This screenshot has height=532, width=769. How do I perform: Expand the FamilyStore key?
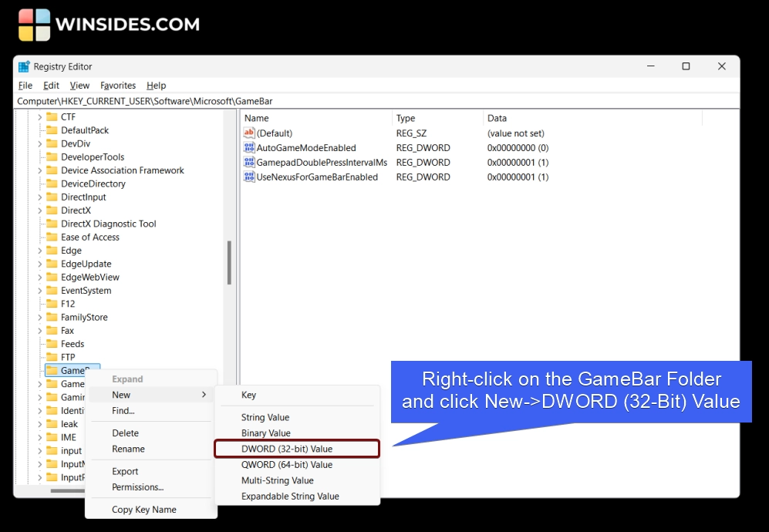[x=40, y=317]
